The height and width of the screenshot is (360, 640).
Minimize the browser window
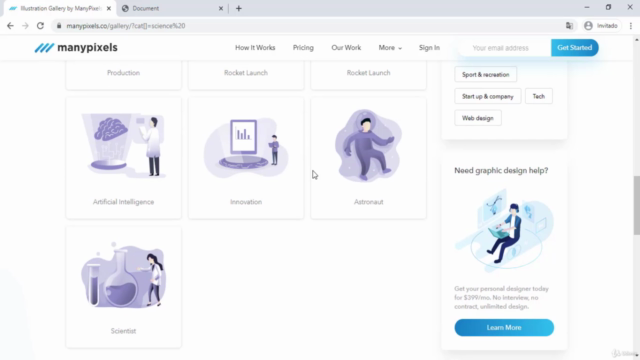[x=587, y=7]
